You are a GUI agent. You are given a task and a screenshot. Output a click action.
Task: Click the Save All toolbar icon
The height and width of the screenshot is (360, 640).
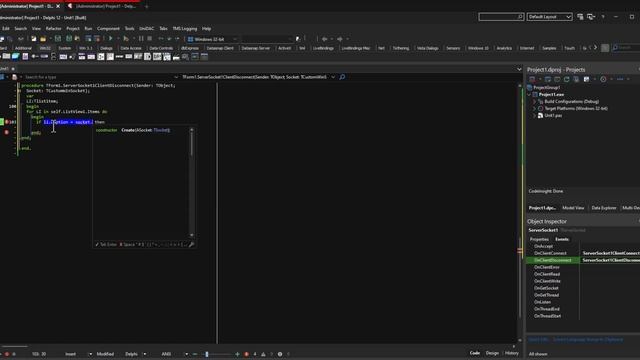69,39
